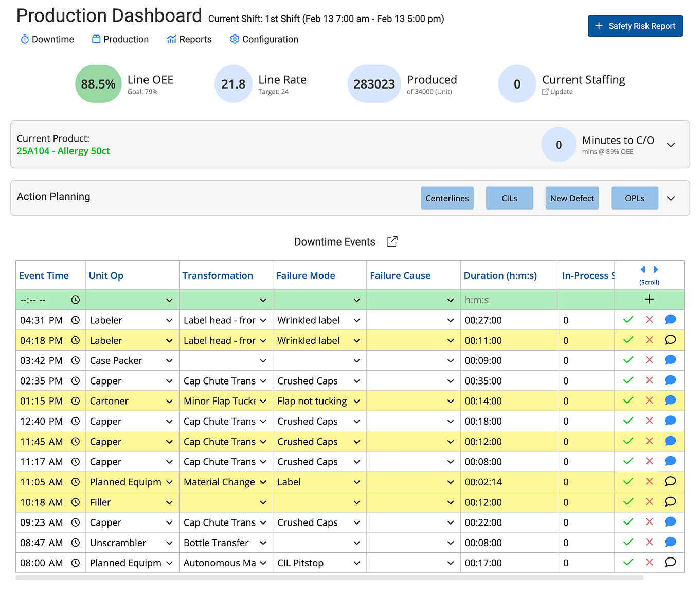Open comment bubble for 04:18 PM event
This screenshot has height=593, width=700.
pos(670,340)
